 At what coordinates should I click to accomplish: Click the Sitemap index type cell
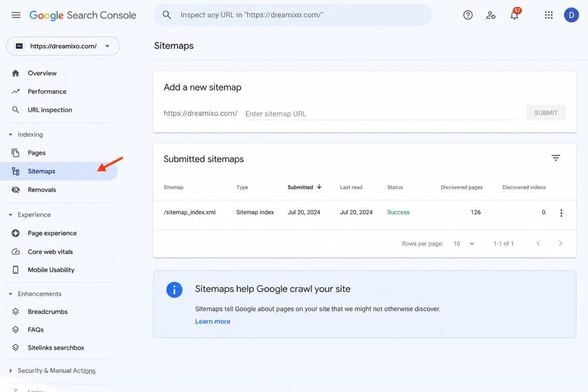coord(255,212)
